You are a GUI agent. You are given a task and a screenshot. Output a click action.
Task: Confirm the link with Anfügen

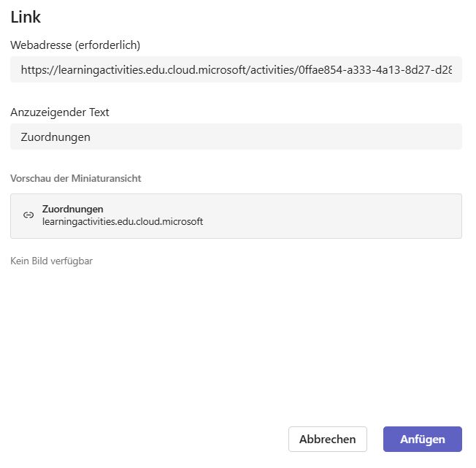pyautogui.click(x=422, y=439)
